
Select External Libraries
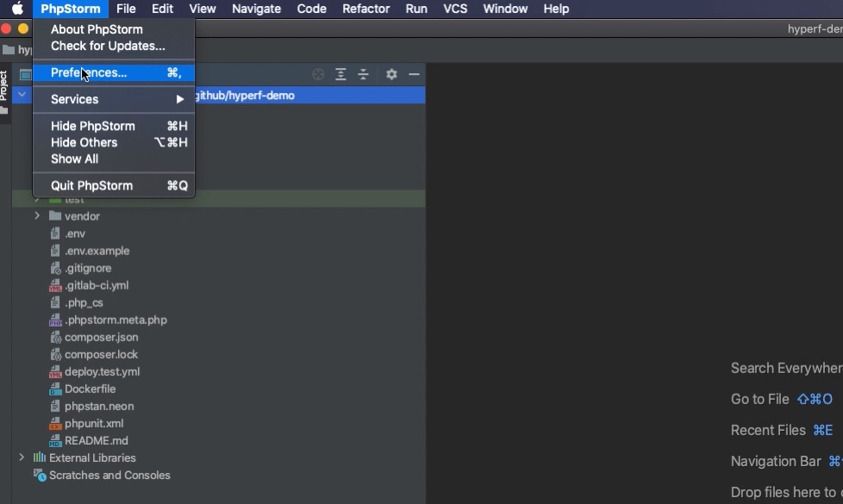(92, 457)
